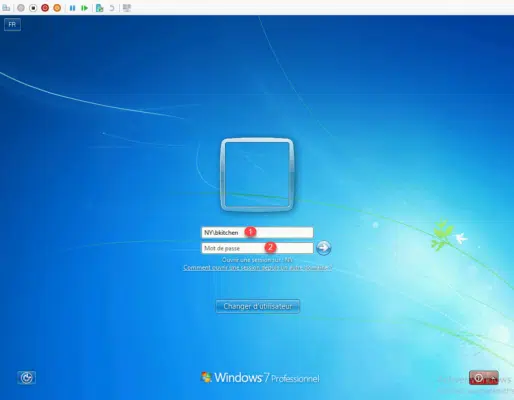Click Changer d'utilisateur button
Screen dimensions: 514x400
point(258,306)
